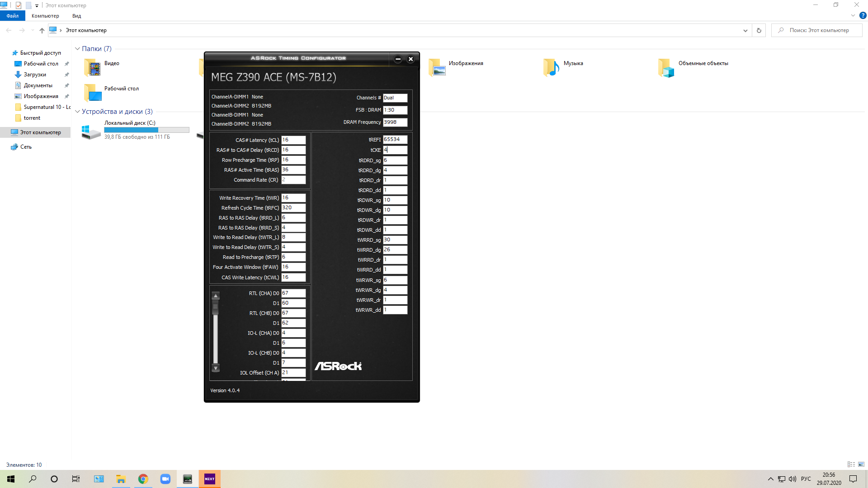This screenshot has height=488, width=868.
Task: Collapse Устройства и диски section
Action: point(77,112)
